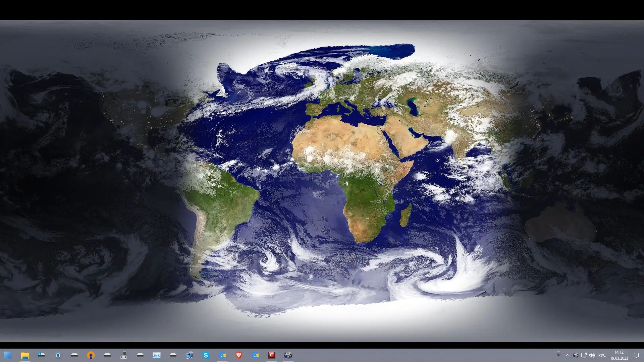644x362 pixels.
Task: Open the red C application icon
Action: (x=272, y=355)
